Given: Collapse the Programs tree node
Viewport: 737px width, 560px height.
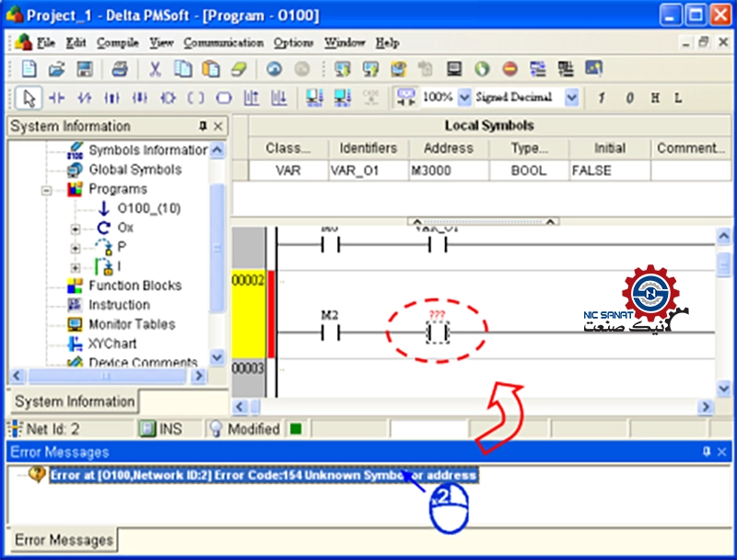Looking at the screenshot, I should (x=46, y=190).
